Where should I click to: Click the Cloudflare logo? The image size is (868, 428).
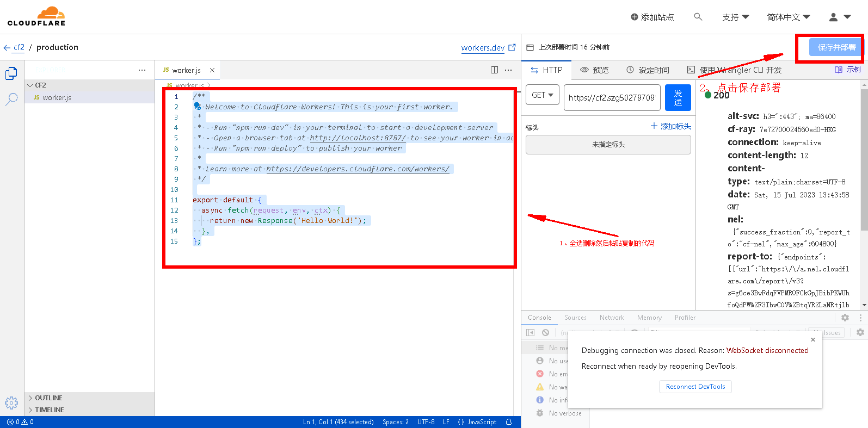click(x=36, y=16)
